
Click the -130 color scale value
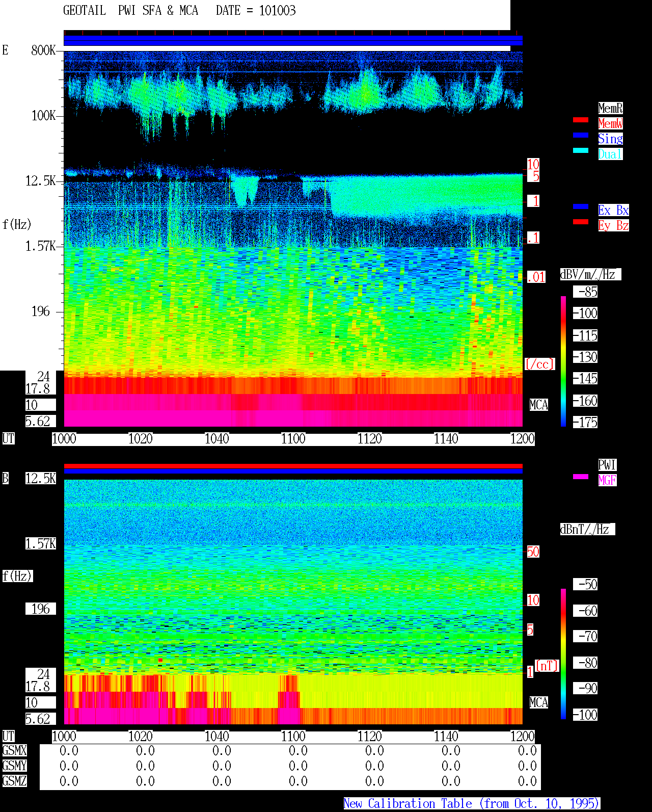point(585,357)
